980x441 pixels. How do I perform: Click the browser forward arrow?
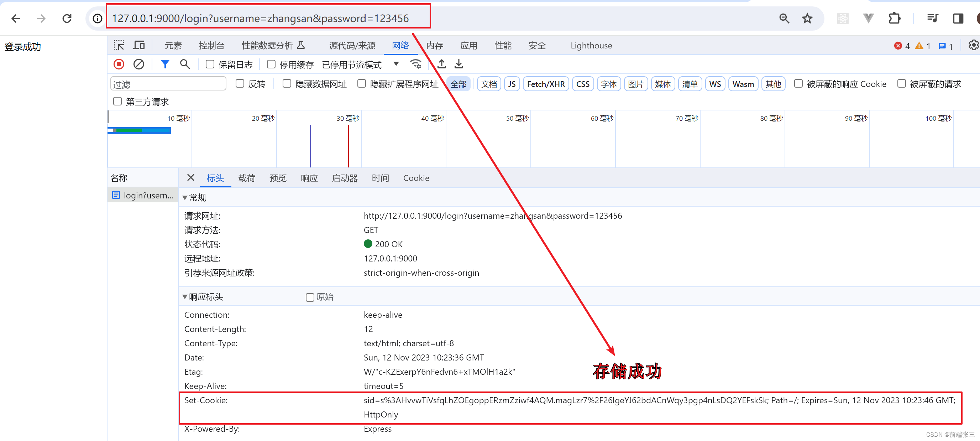[x=41, y=18]
